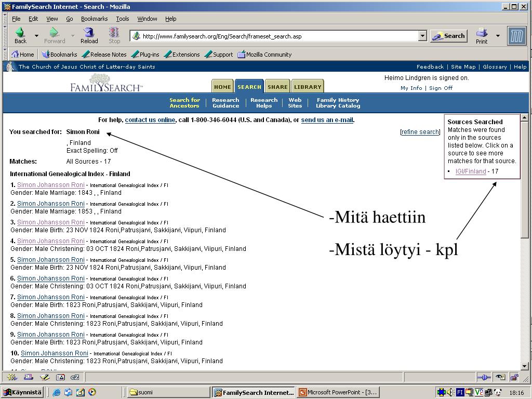Select the SEARCH tab
This screenshot has height=399, width=532.
(249, 87)
